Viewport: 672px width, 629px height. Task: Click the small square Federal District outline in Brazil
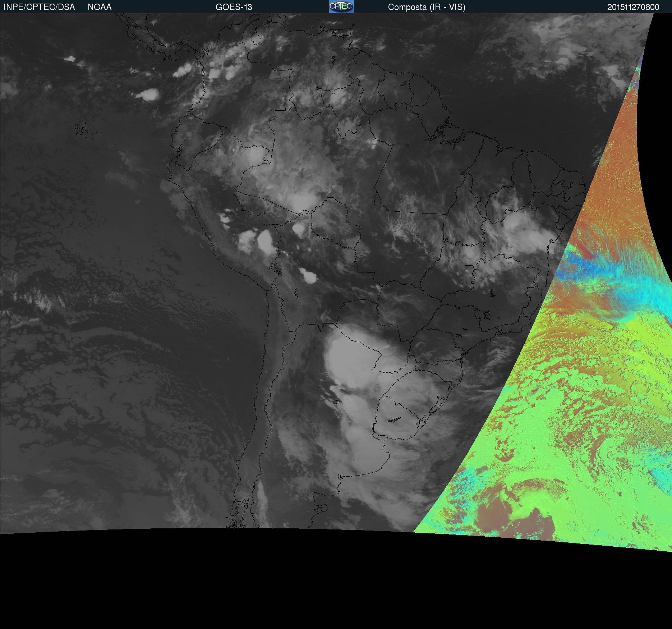click(x=469, y=268)
